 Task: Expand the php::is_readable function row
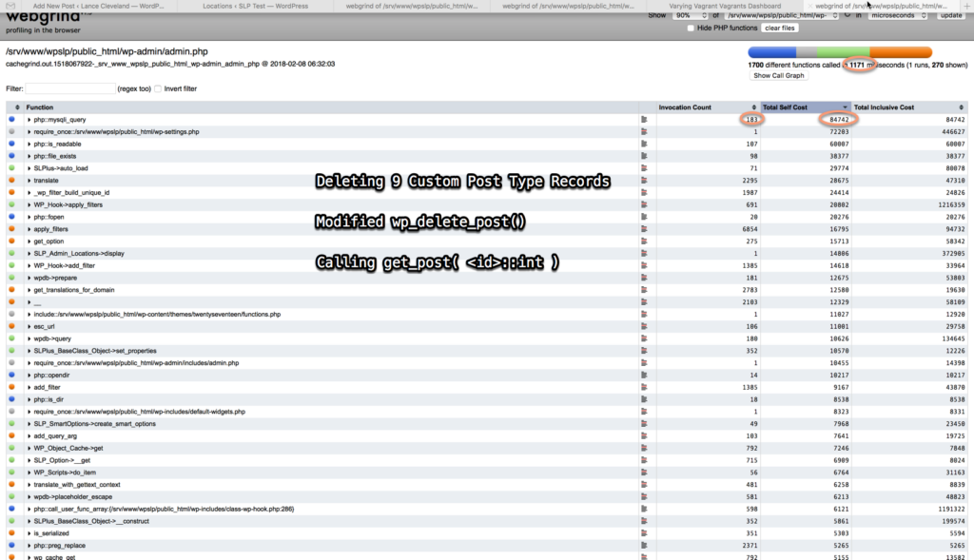29,144
